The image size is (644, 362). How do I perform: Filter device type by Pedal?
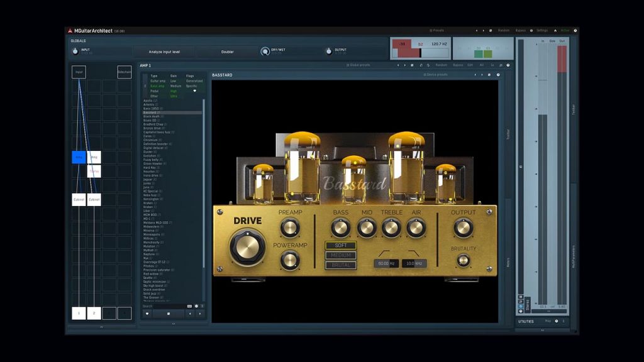click(x=155, y=91)
